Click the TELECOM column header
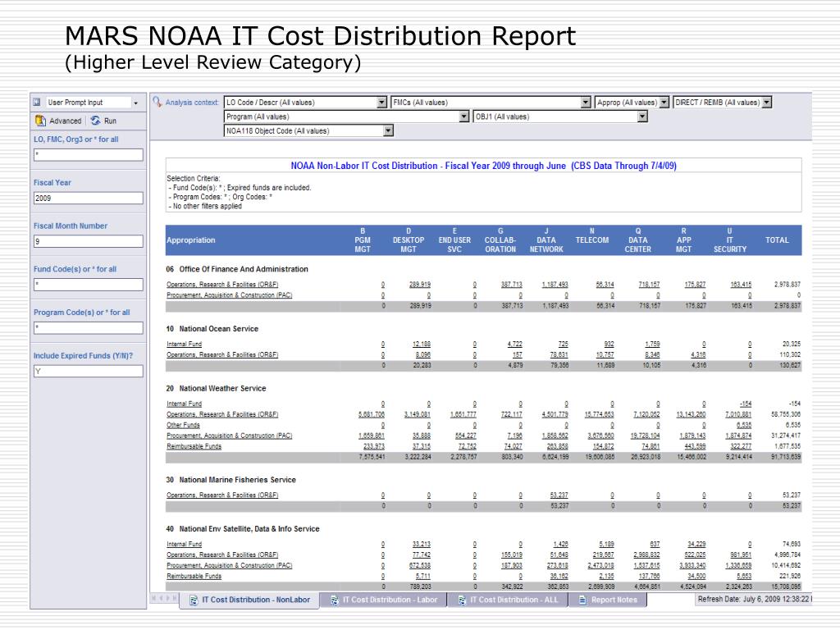840x630 pixels. pos(592,240)
